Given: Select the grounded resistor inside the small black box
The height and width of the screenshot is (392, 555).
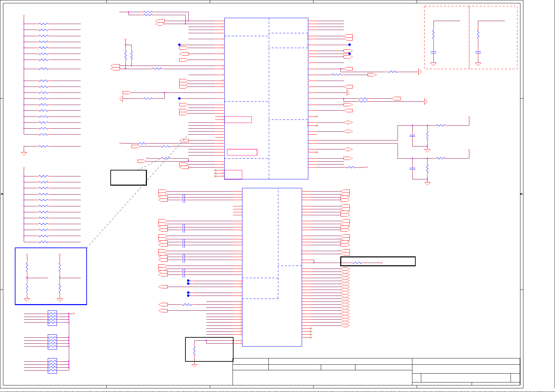Looking at the screenshot, I should click(x=194, y=351).
